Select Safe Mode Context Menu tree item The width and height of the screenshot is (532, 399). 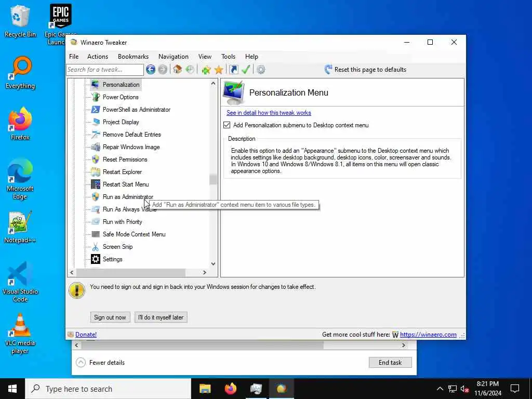pos(134,234)
